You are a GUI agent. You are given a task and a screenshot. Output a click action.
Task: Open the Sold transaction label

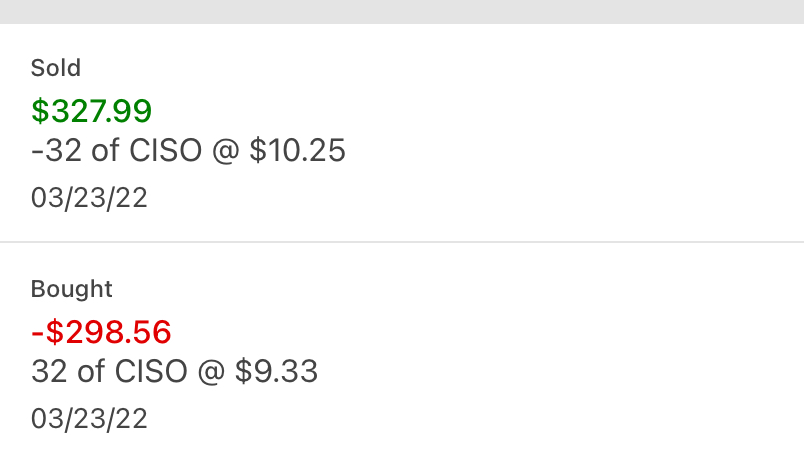click(56, 68)
